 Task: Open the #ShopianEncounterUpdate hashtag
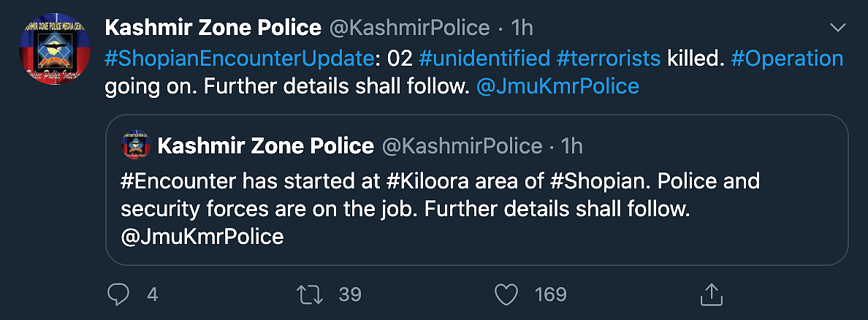[x=238, y=58]
